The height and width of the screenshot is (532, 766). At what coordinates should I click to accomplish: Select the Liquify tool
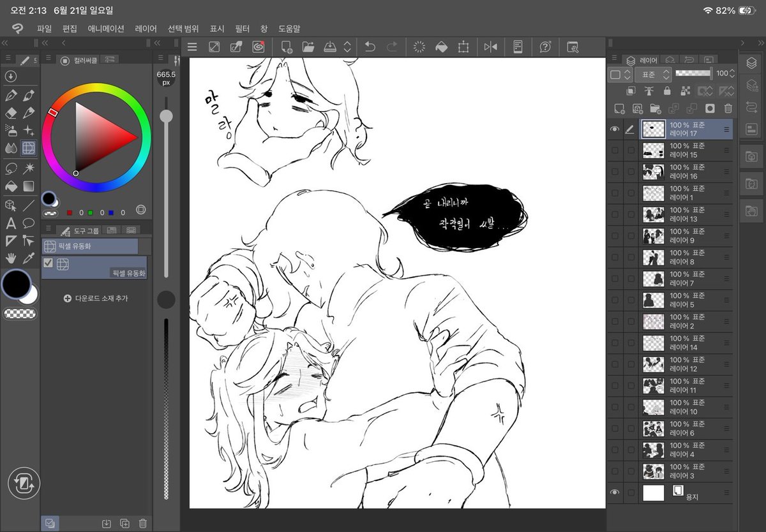tap(29, 148)
